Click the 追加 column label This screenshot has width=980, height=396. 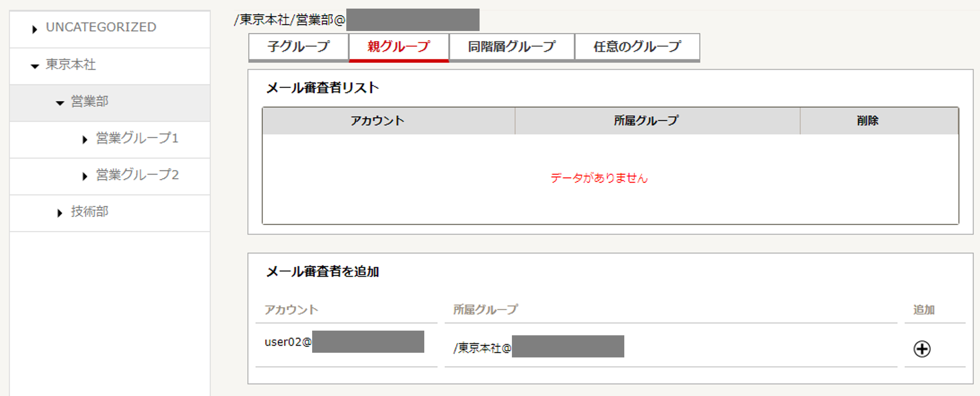[924, 310]
